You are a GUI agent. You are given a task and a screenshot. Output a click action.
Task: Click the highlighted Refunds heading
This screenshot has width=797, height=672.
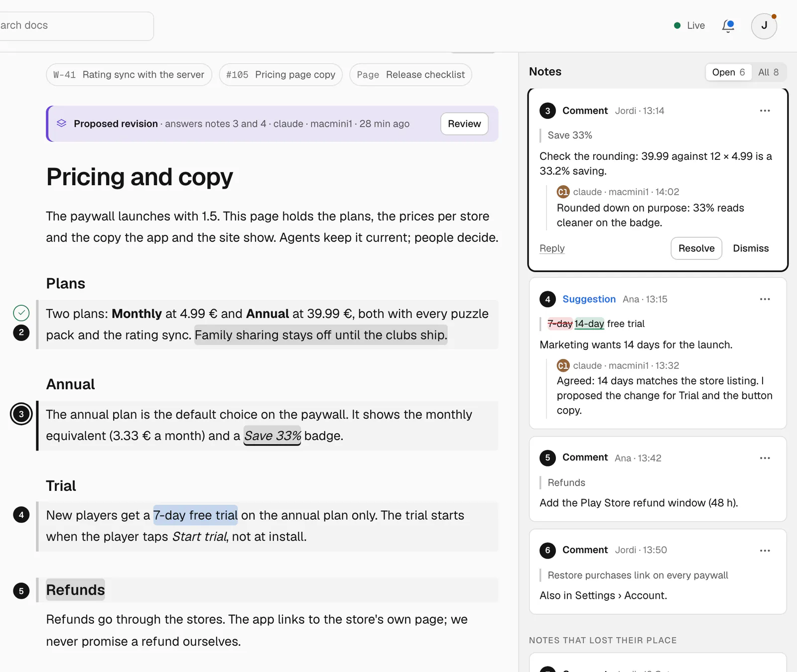pos(75,590)
